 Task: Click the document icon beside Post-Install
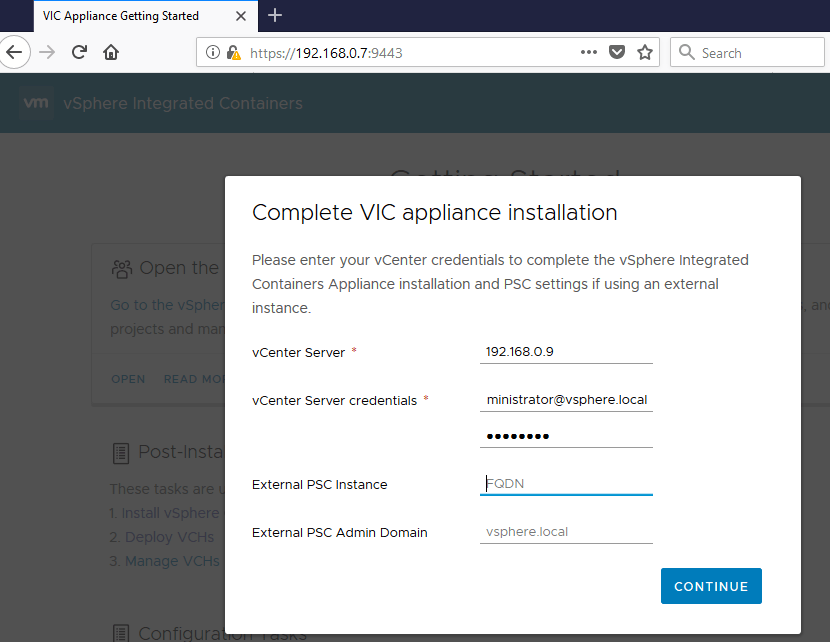pos(121,454)
